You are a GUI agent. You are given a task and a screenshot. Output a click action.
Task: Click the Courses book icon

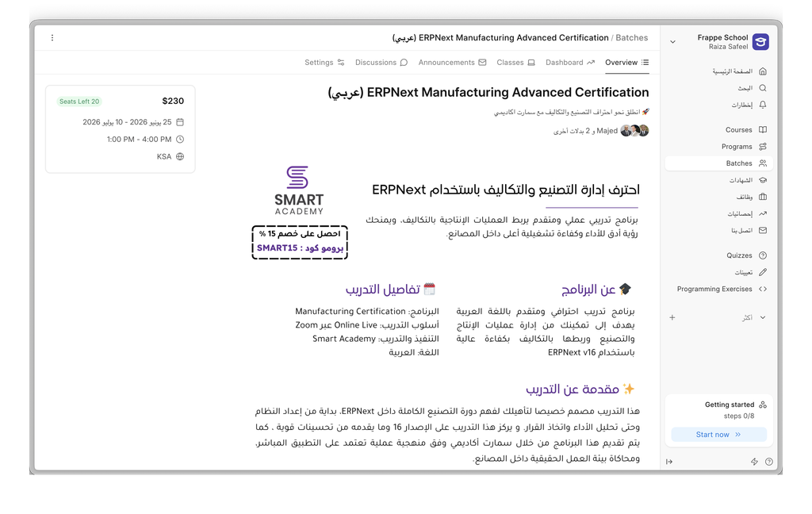[763, 130]
